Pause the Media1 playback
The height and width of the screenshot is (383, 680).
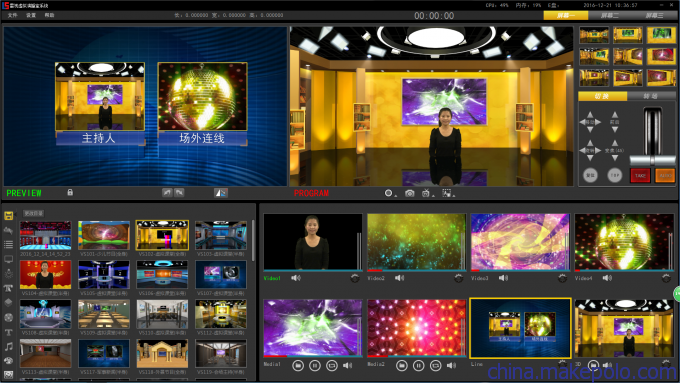coord(315,366)
